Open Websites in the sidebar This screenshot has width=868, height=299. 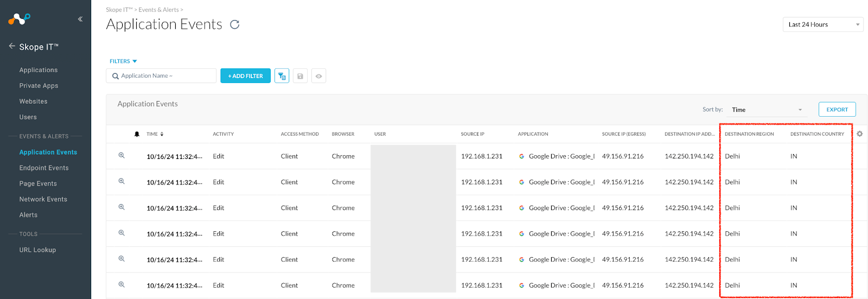(x=33, y=101)
